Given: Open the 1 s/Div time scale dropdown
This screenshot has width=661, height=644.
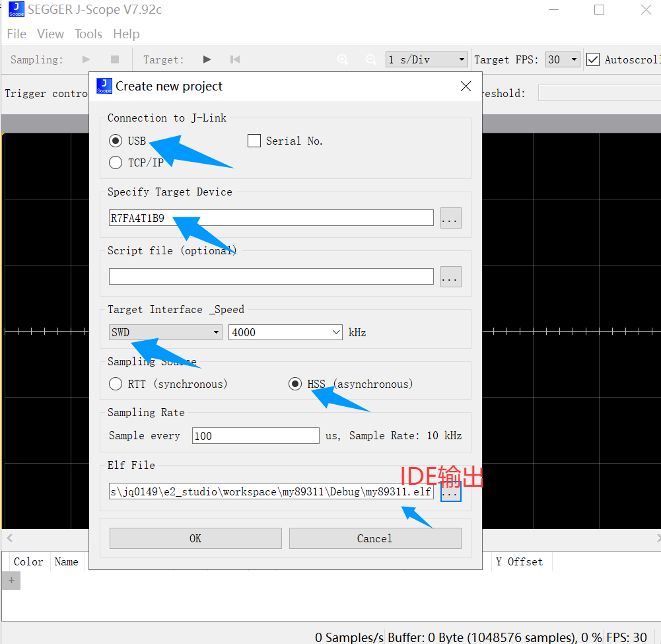Looking at the screenshot, I should [x=427, y=59].
